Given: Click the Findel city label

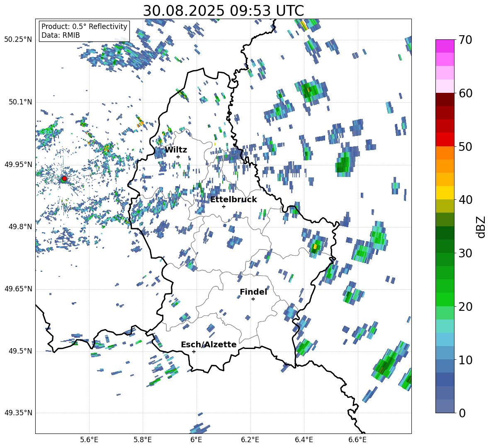Looking at the screenshot, I should [253, 292].
